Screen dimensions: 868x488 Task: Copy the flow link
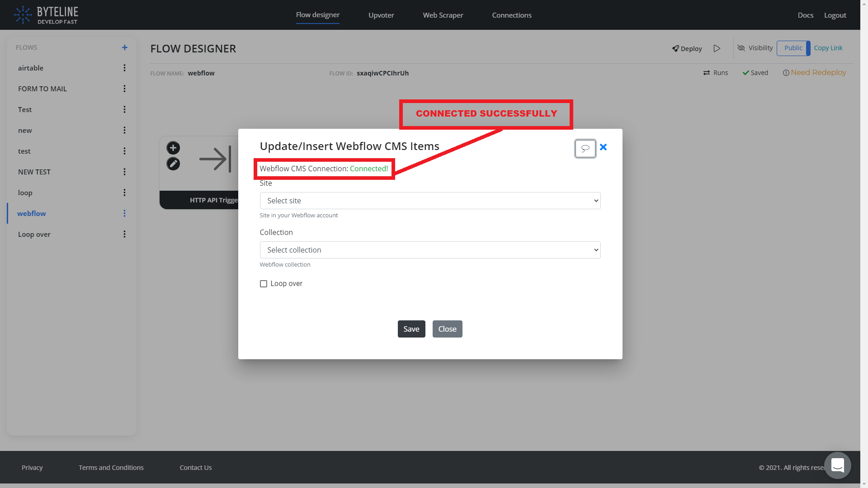pyautogui.click(x=828, y=48)
